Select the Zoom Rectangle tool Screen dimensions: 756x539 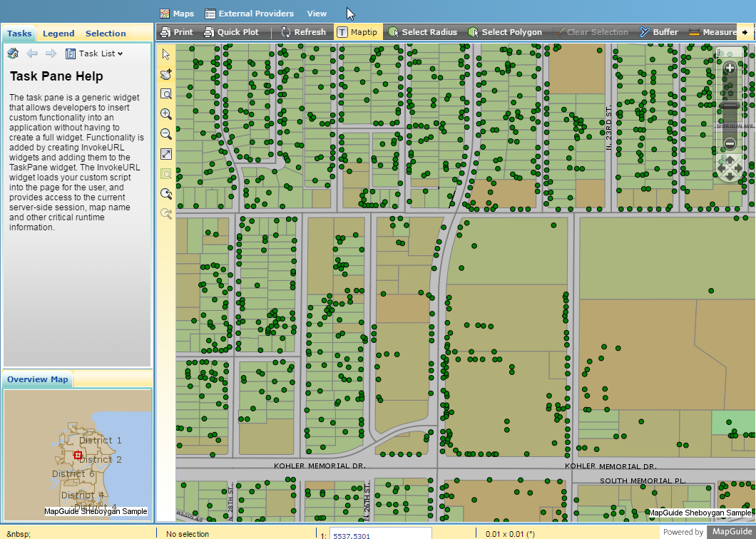point(166,94)
